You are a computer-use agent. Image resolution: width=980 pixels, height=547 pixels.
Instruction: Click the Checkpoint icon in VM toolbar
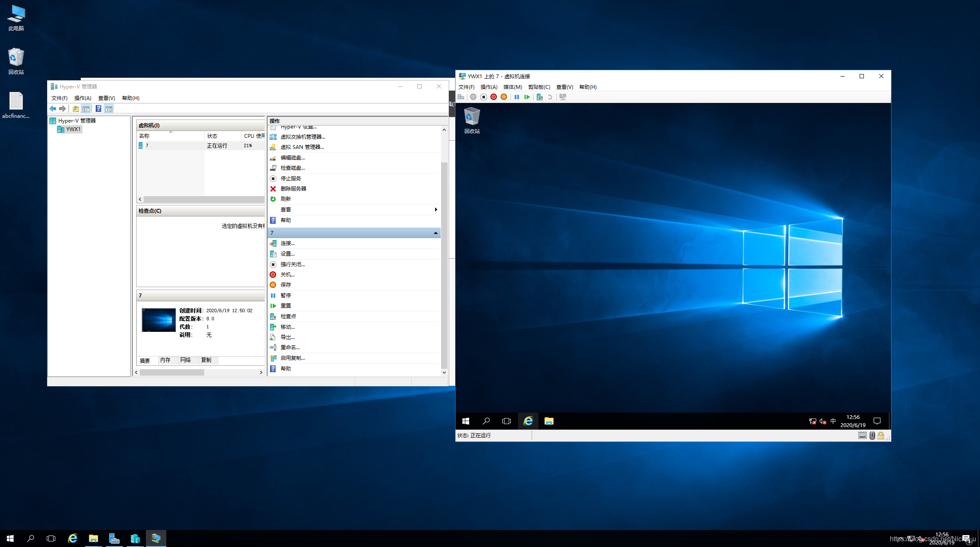pos(539,97)
